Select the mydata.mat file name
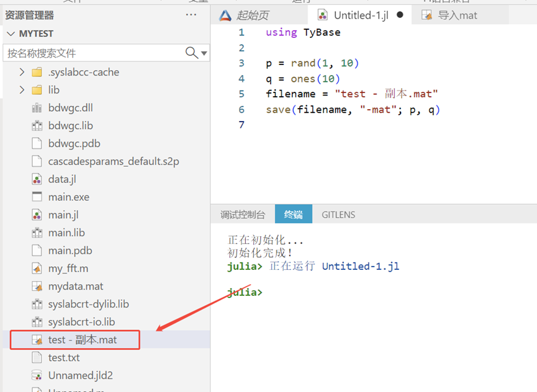This screenshot has width=537, height=392. click(76, 287)
